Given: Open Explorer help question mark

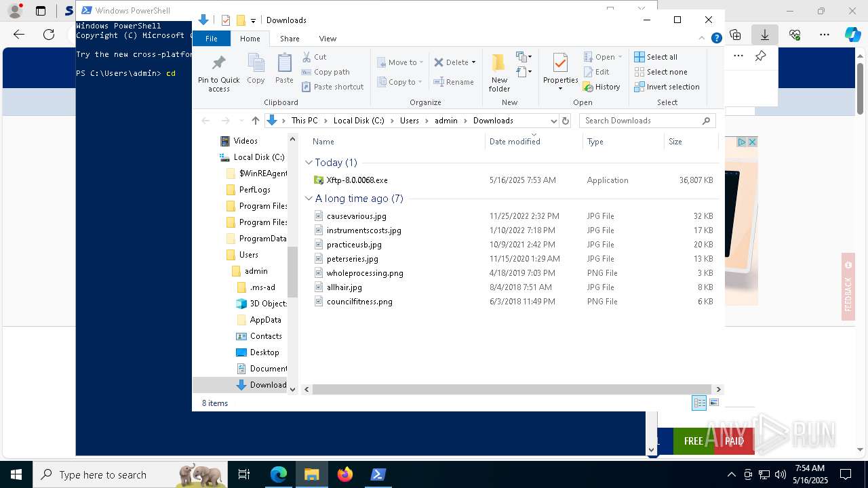Looking at the screenshot, I should [x=716, y=39].
